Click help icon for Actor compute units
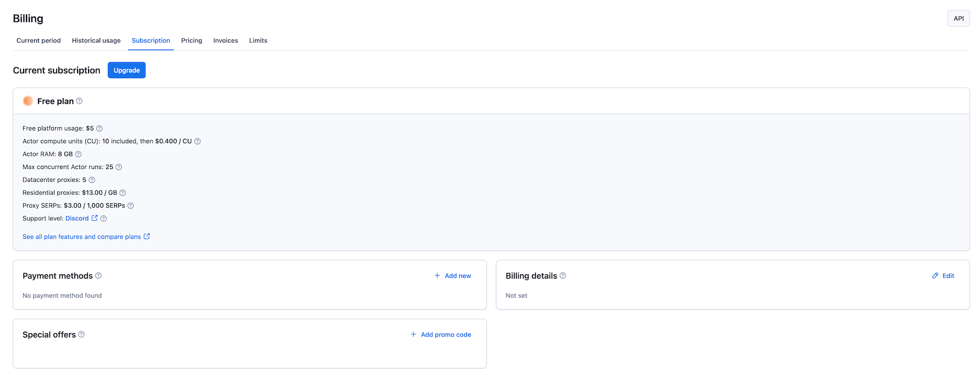 (x=198, y=142)
